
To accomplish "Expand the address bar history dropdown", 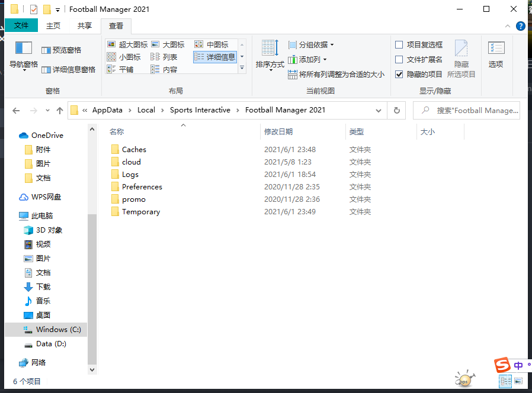I will (379, 111).
